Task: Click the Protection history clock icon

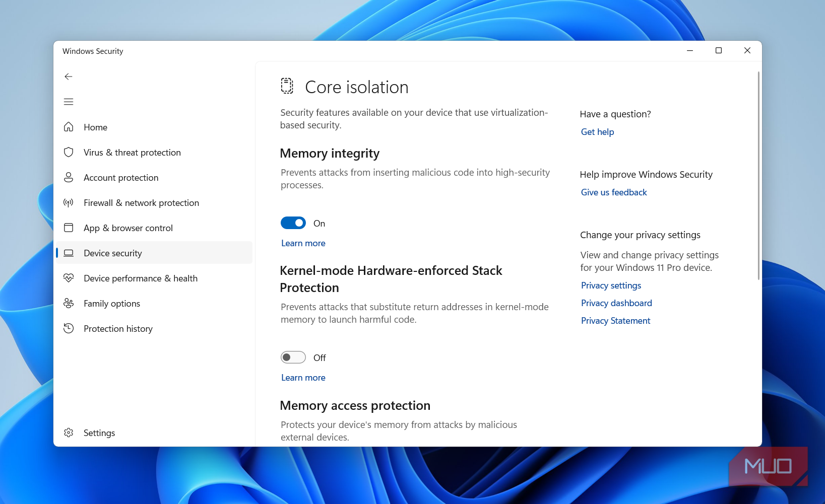Action: 69,328
